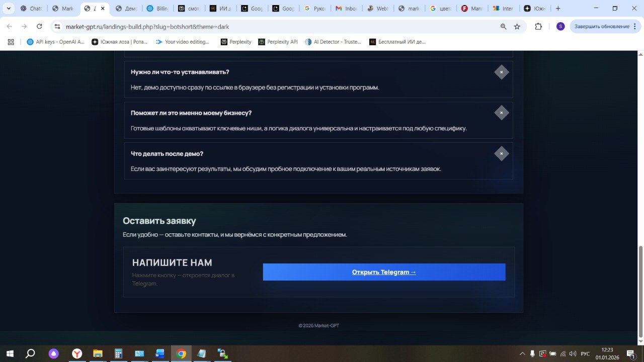Collapse the 'Нужно ли что-то устанавливать?' FAQ item

tap(501, 72)
